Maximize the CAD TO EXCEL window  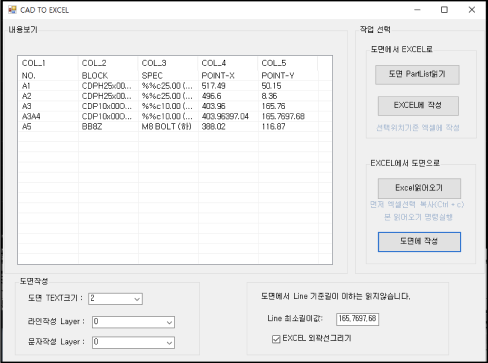444,10
